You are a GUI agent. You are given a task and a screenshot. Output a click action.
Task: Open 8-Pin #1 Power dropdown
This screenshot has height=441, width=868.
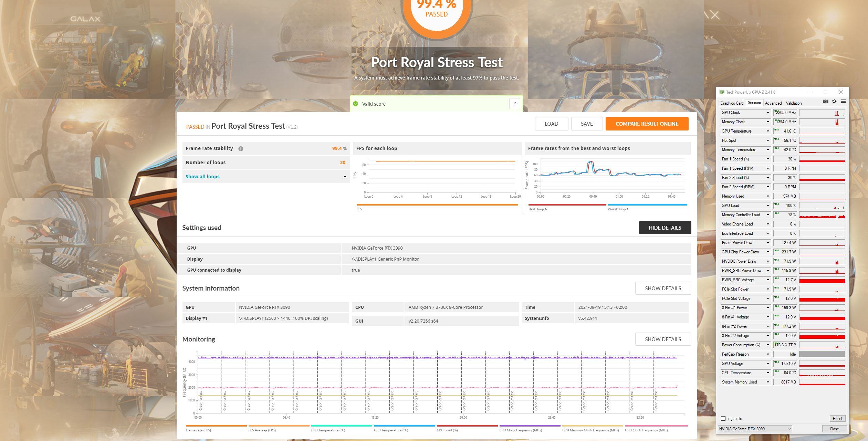pyautogui.click(x=767, y=308)
